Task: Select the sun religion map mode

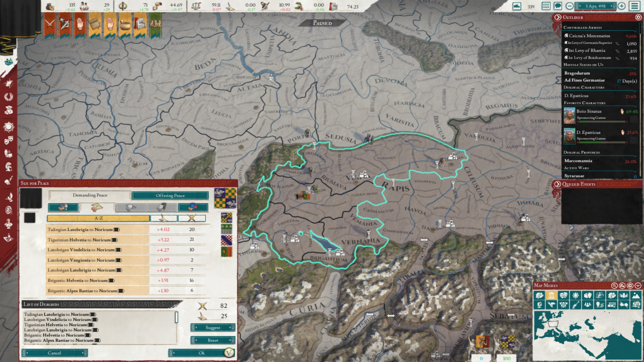Action: pos(576,295)
